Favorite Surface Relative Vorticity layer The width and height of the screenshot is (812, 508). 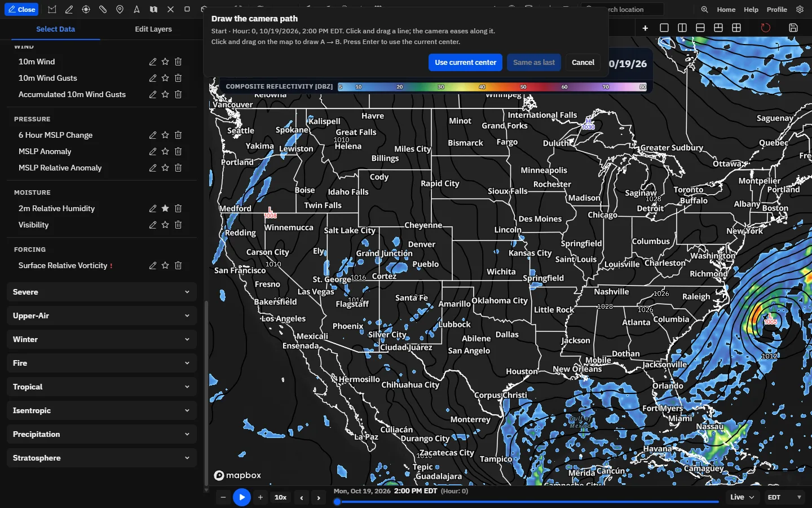click(165, 265)
